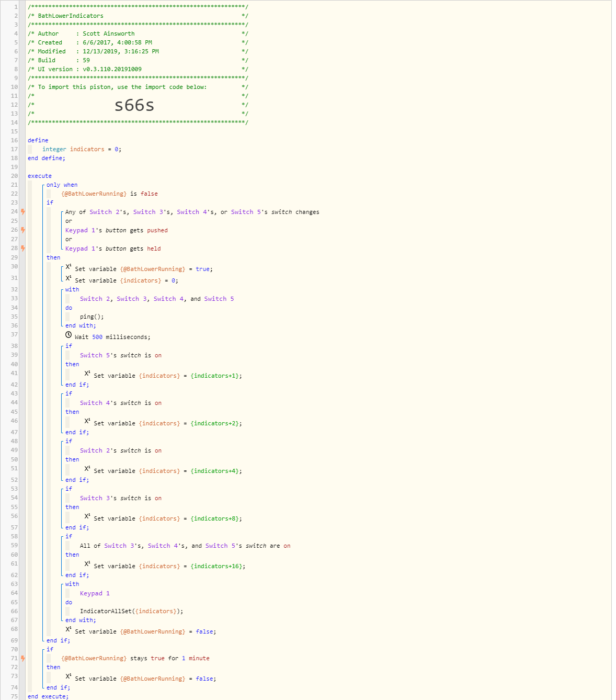Click the X variable icon for '@BathLowerRunning = true'
This screenshot has width=616, height=700.
(69, 267)
